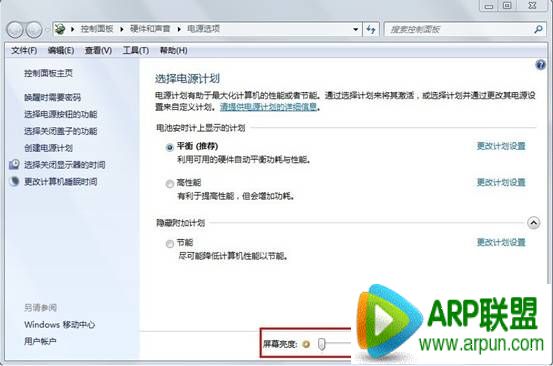
Task: Open 选择电源按钮的功能 link
Action: pyautogui.click(x=61, y=114)
